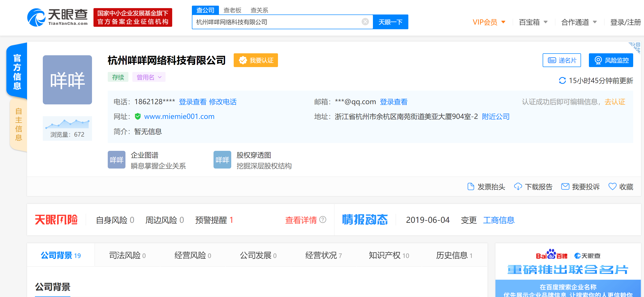
Task: Open the 股权穿透图 icon tile
Action: [222, 160]
